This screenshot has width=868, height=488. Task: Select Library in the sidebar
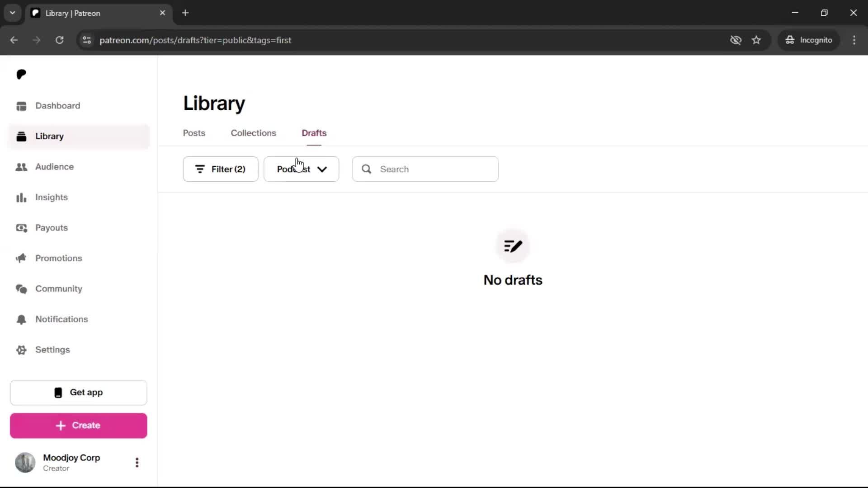[x=78, y=136]
